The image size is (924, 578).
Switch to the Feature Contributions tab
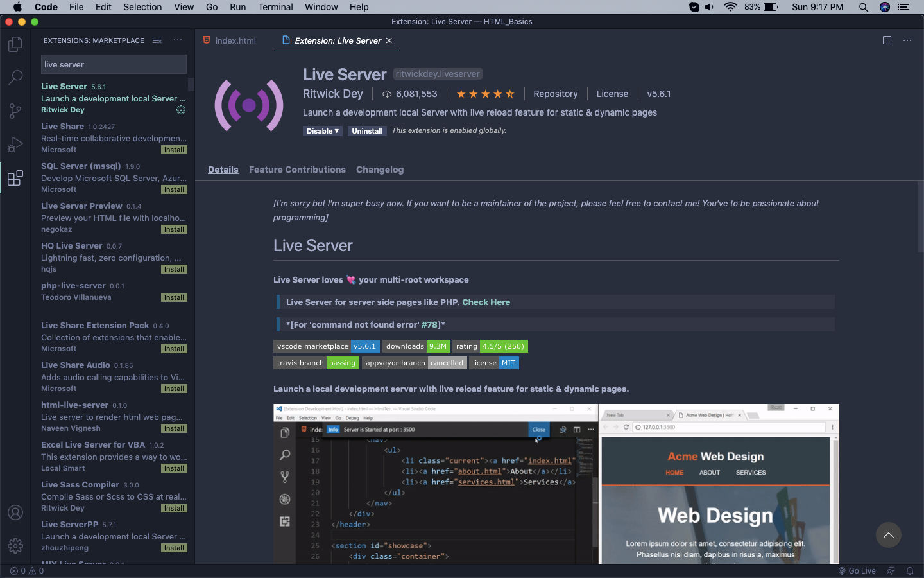297,170
